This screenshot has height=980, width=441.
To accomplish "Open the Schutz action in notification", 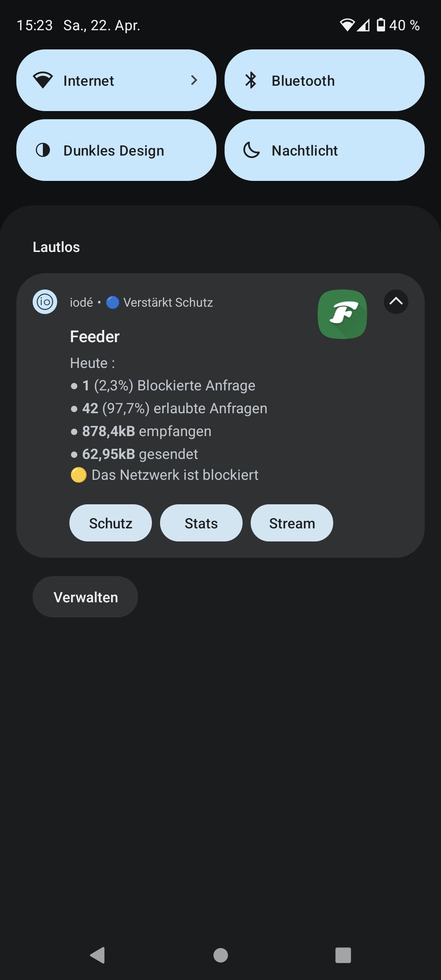I will [111, 523].
